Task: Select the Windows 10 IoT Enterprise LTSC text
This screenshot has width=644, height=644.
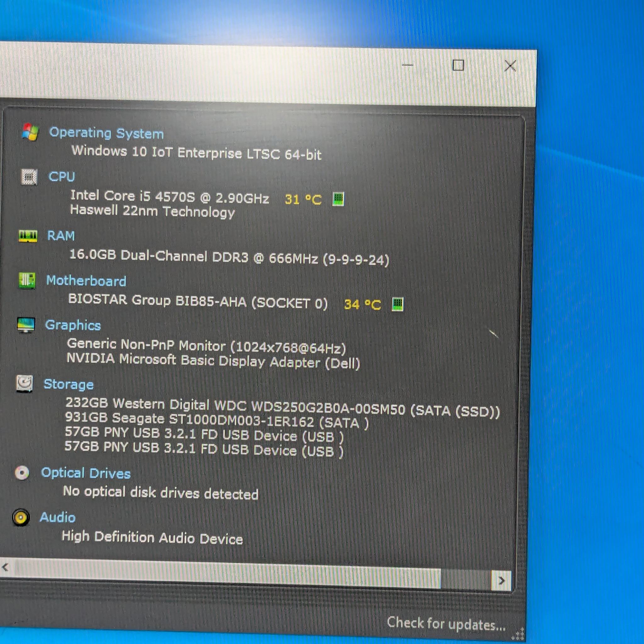Action: (x=196, y=153)
